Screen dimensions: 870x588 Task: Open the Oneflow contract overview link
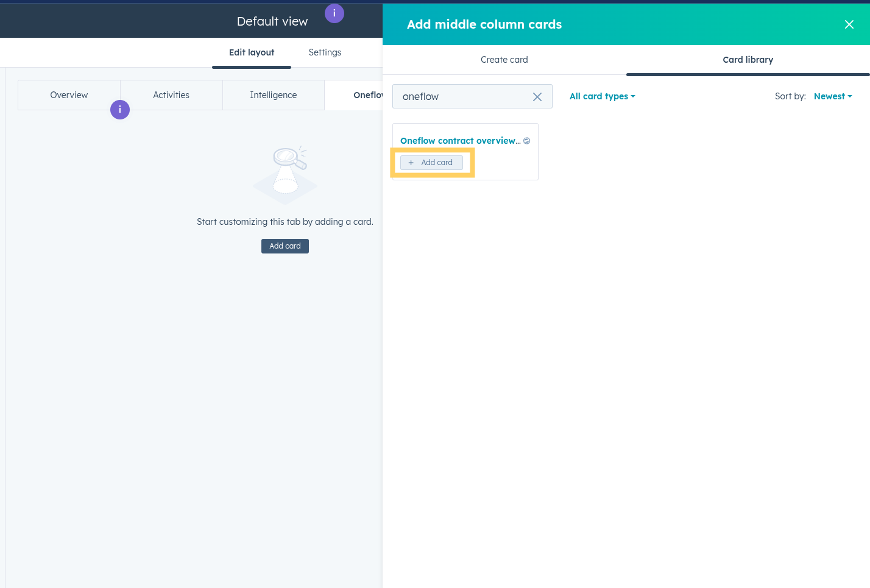tap(461, 141)
